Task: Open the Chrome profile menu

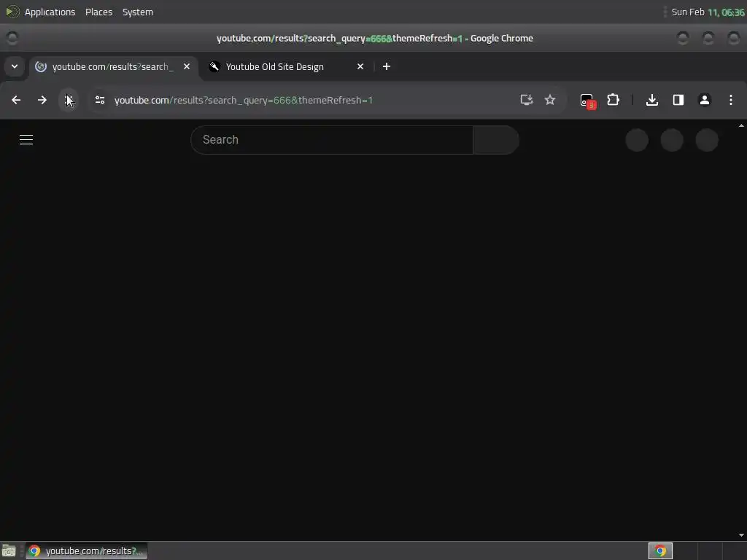Action: [x=705, y=100]
